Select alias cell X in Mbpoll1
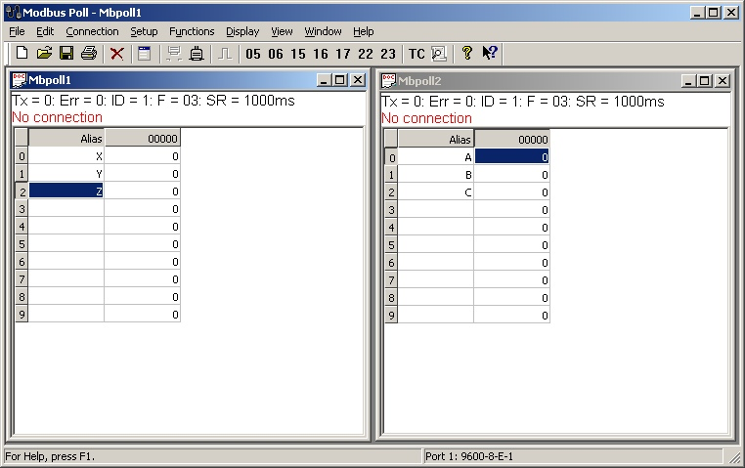745x468 pixels. pyautogui.click(x=66, y=156)
